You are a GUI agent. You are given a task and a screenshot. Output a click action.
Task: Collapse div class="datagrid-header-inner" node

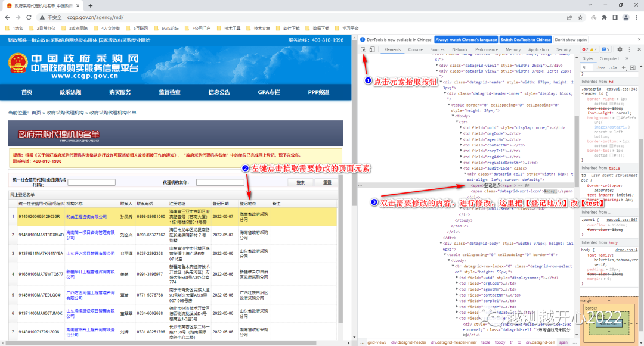pos(445,93)
